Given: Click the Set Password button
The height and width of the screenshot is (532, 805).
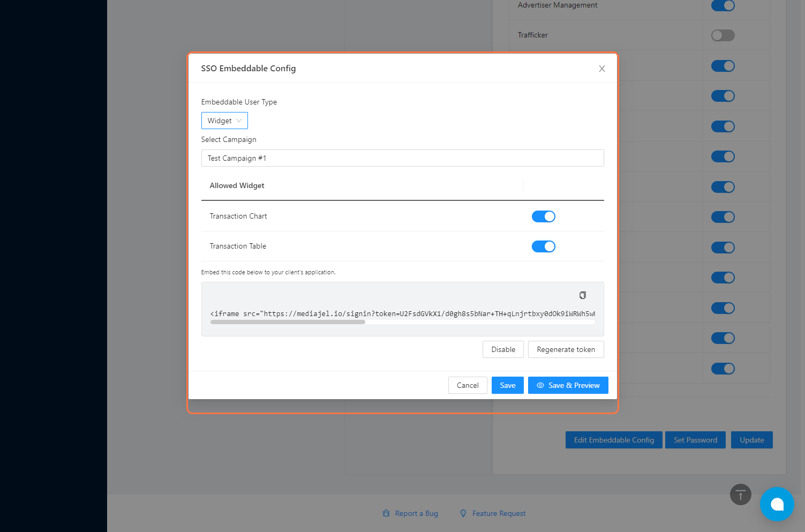Looking at the screenshot, I should pyautogui.click(x=695, y=440).
